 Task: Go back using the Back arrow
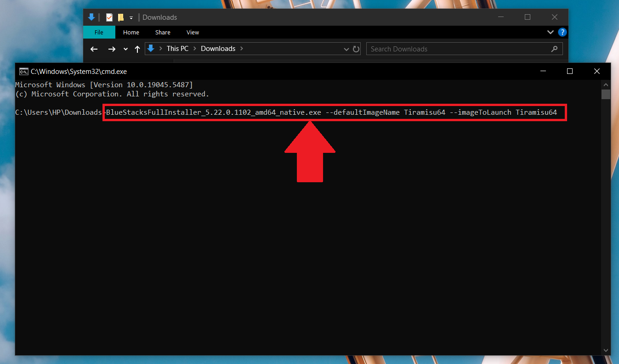[x=94, y=49]
